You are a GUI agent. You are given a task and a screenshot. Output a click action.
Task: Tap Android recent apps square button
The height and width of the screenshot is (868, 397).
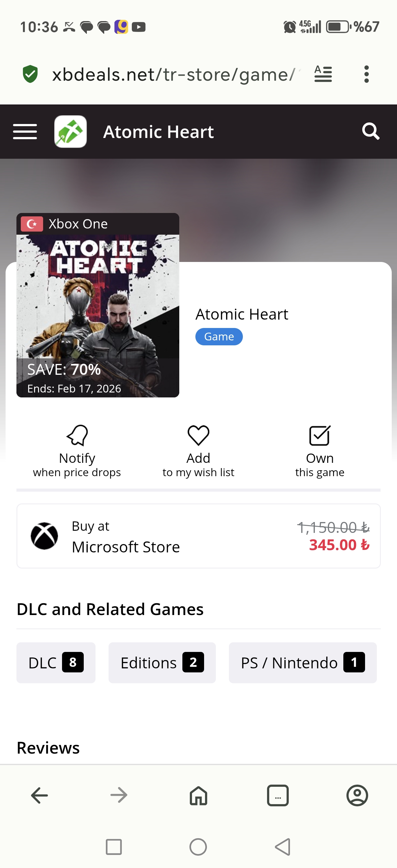point(114,847)
